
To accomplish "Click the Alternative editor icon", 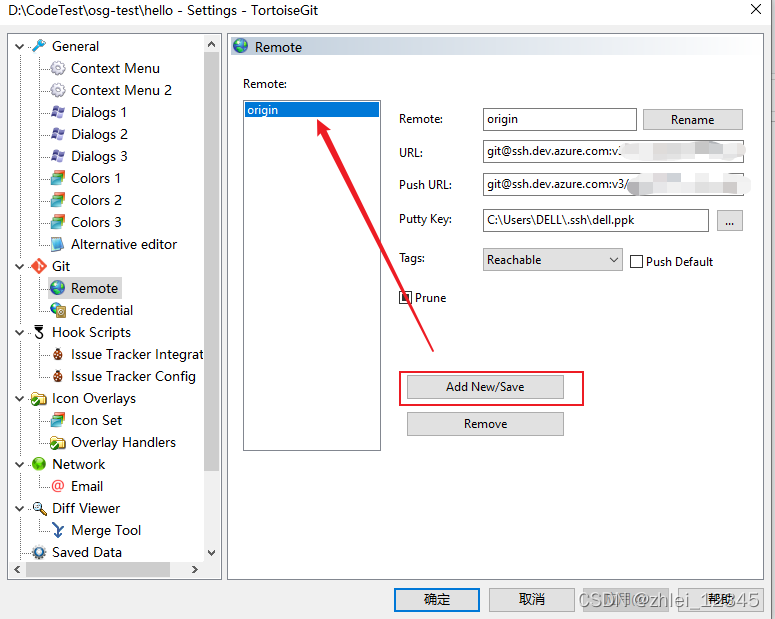I will tap(58, 244).
